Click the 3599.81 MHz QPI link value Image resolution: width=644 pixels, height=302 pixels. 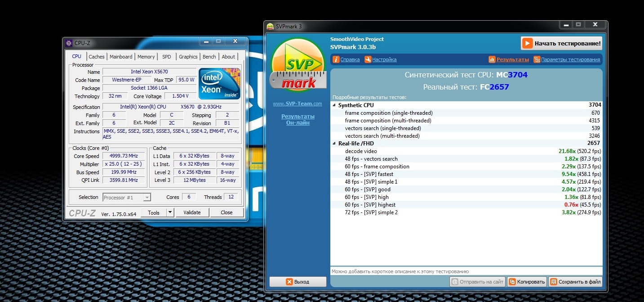tap(124, 180)
